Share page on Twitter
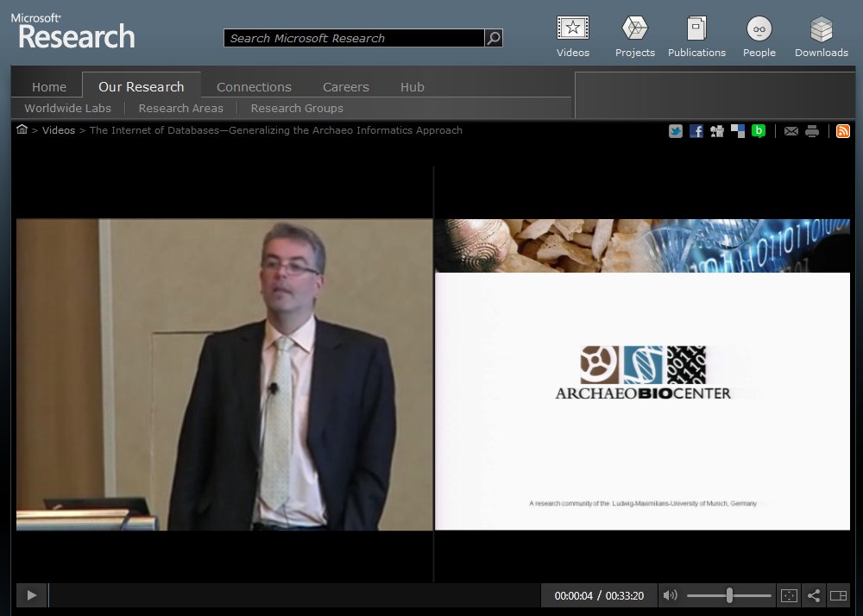 tap(676, 131)
